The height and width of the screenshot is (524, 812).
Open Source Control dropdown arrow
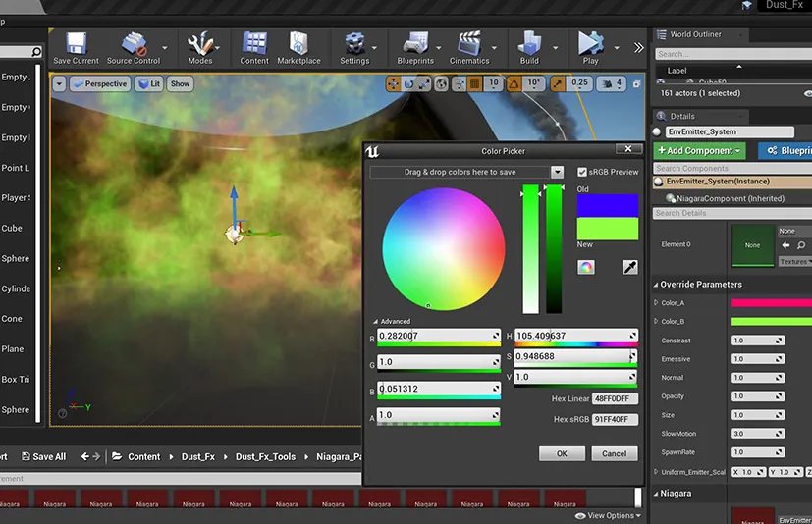pyautogui.click(x=165, y=48)
